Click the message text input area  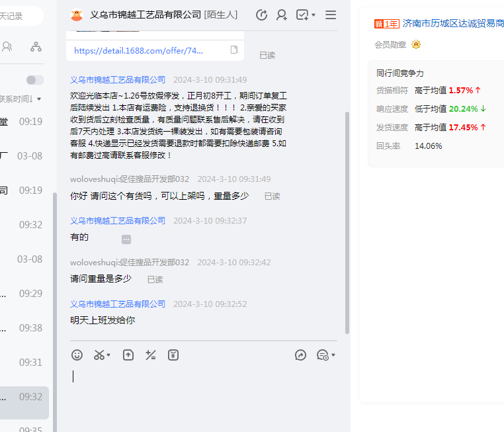(205, 384)
